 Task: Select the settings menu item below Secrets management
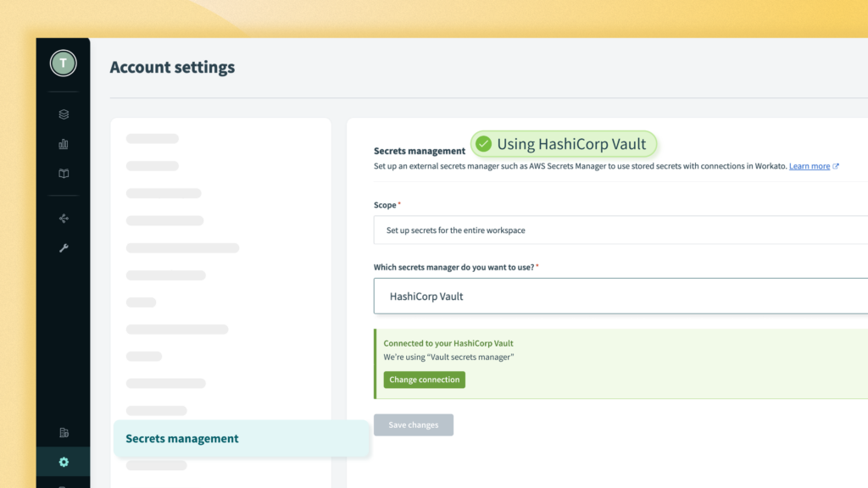tap(157, 465)
